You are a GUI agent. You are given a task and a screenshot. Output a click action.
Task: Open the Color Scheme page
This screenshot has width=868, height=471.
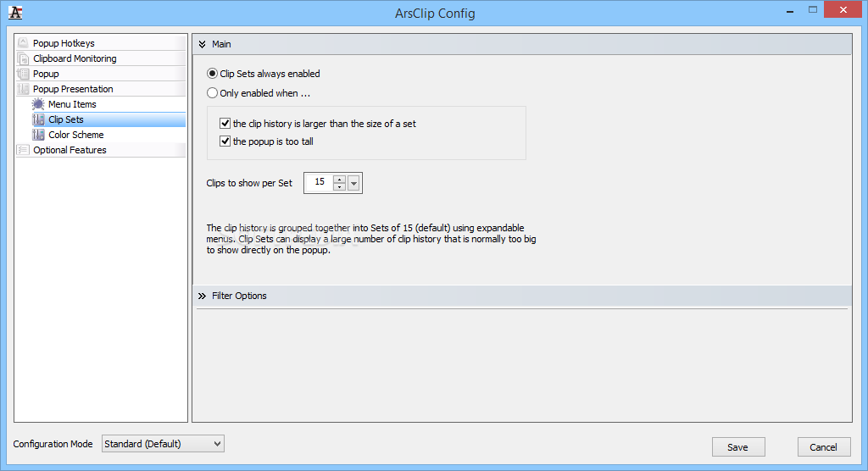point(75,135)
